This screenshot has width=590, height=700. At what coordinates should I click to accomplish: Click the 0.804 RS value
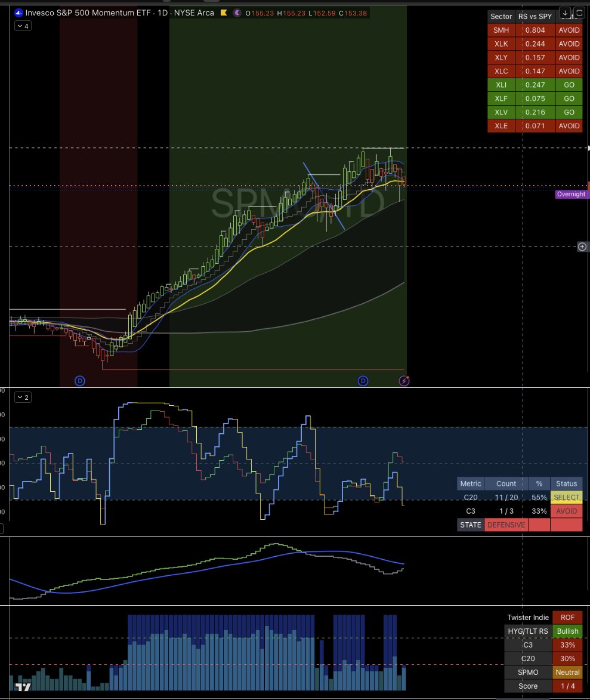coord(535,30)
